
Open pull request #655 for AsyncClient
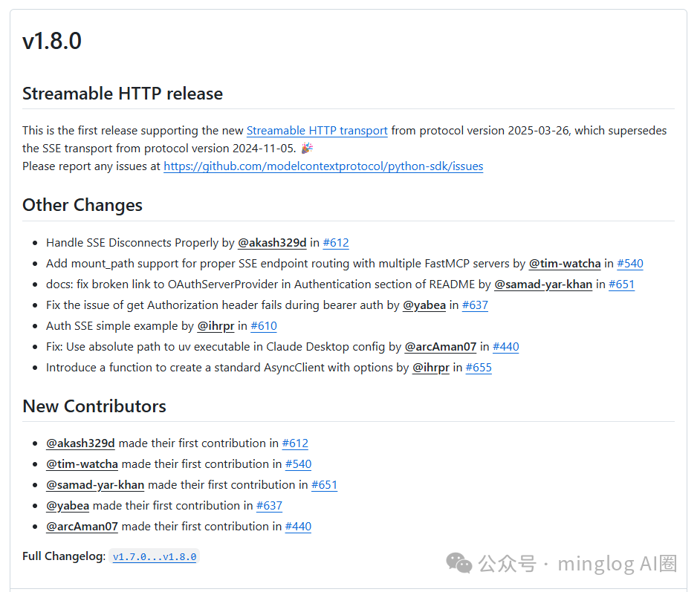click(x=479, y=368)
